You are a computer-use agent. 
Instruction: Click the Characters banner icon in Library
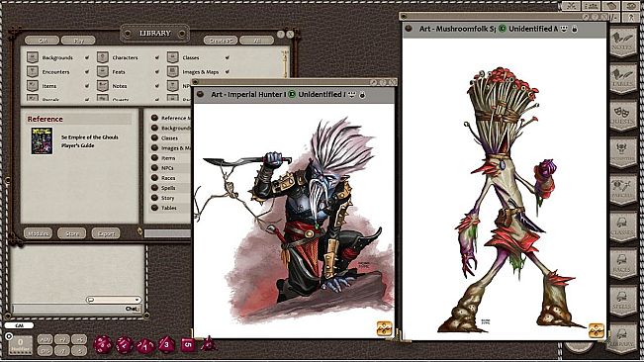(x=103, y=57)
